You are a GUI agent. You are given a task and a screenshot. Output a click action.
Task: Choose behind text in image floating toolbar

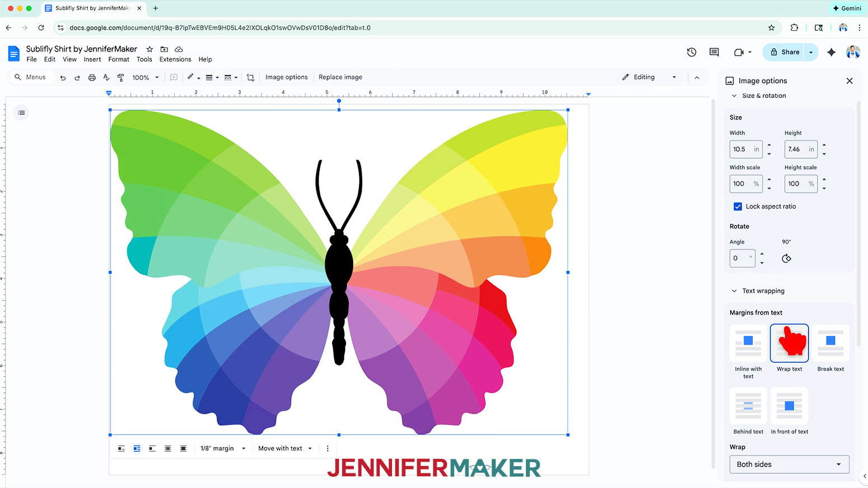pos(167,448)
